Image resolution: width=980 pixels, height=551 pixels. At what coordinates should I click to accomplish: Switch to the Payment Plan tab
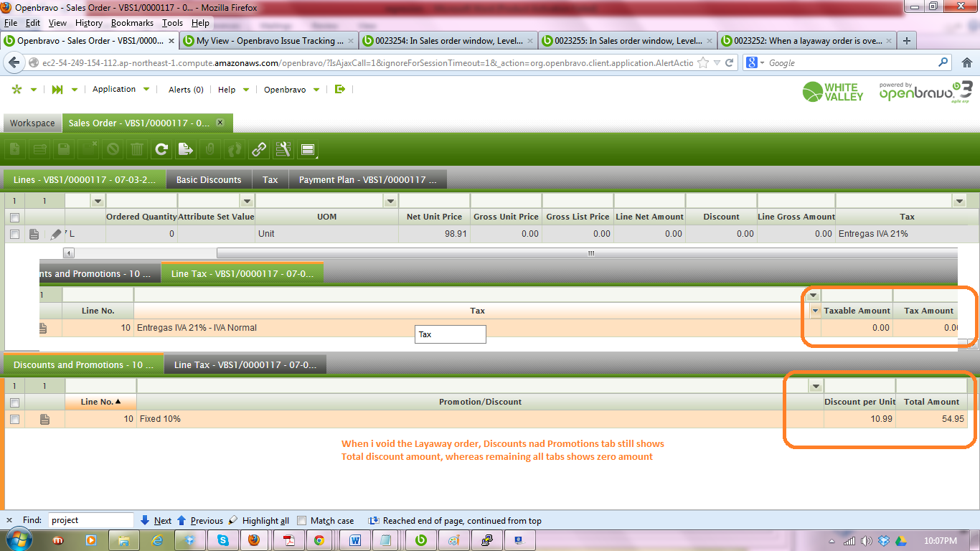pyautogui.click(x=367, y=179)
